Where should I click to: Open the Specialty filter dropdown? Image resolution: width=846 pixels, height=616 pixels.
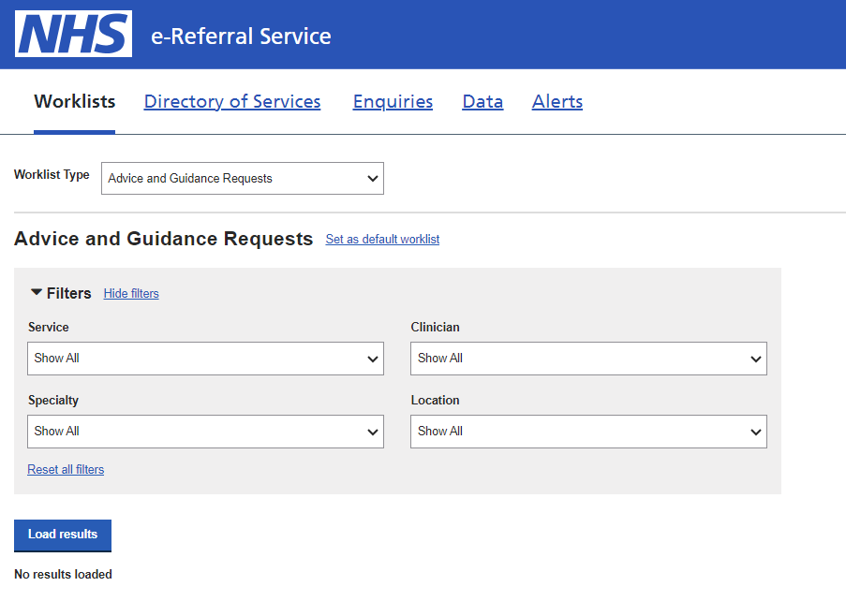205,432
